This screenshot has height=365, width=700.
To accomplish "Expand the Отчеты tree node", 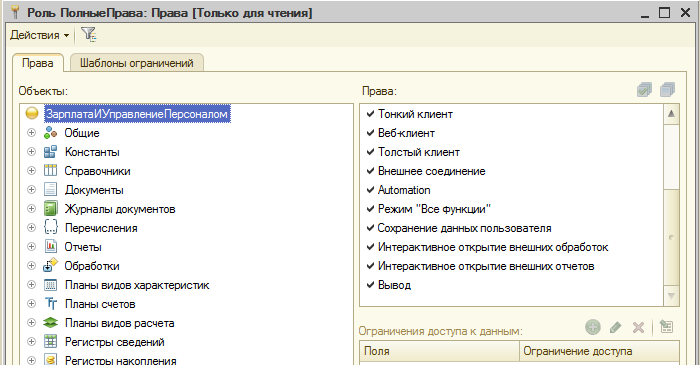I will coord(31,246).
